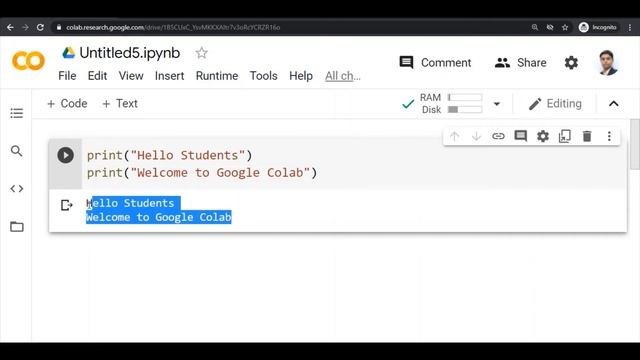
Task: Click the cell output clear icon
Action: point(67,205)
